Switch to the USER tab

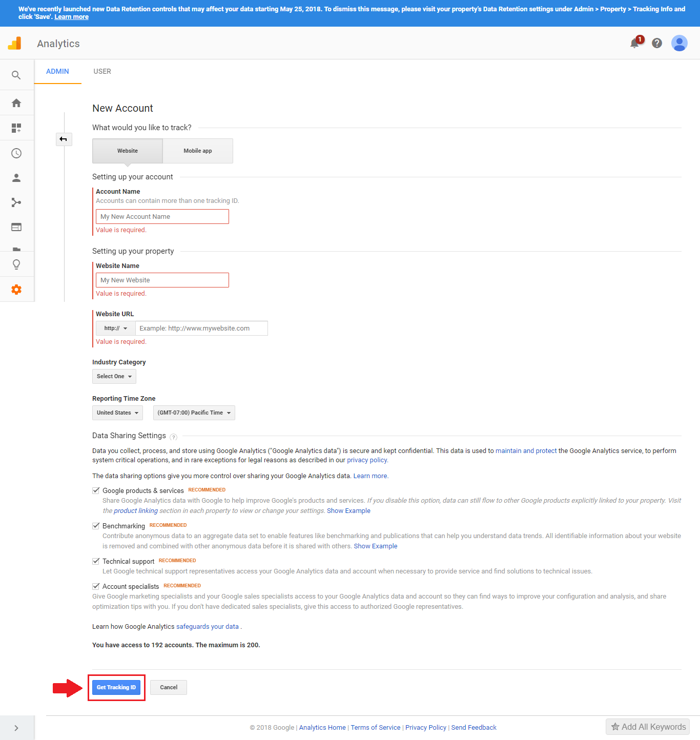[x=102, y=71]
